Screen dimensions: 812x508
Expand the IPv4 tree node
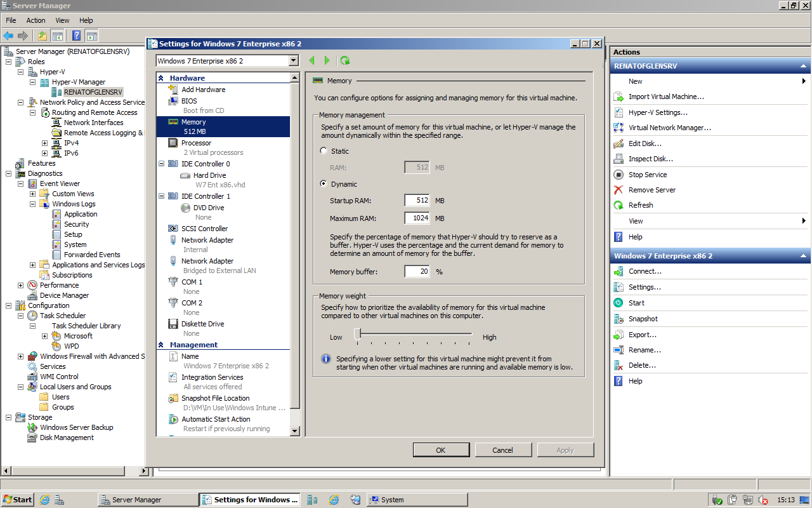click(44, 143)
